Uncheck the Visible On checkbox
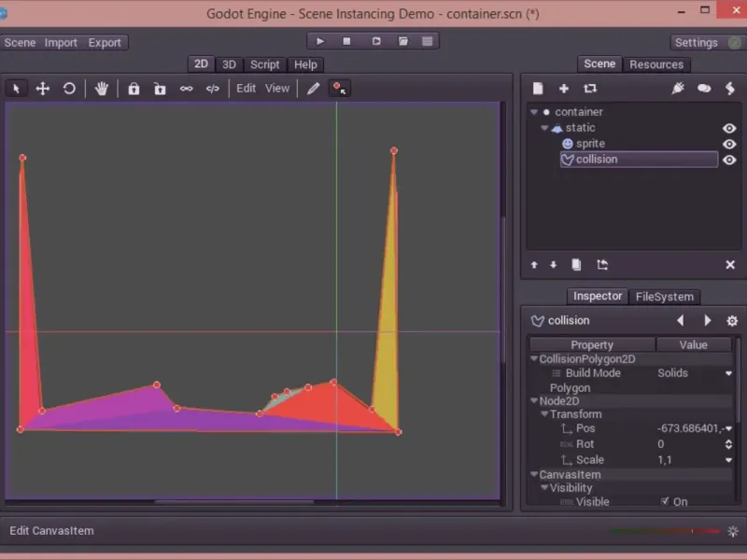The image size is (747, 560). [665, 501]
